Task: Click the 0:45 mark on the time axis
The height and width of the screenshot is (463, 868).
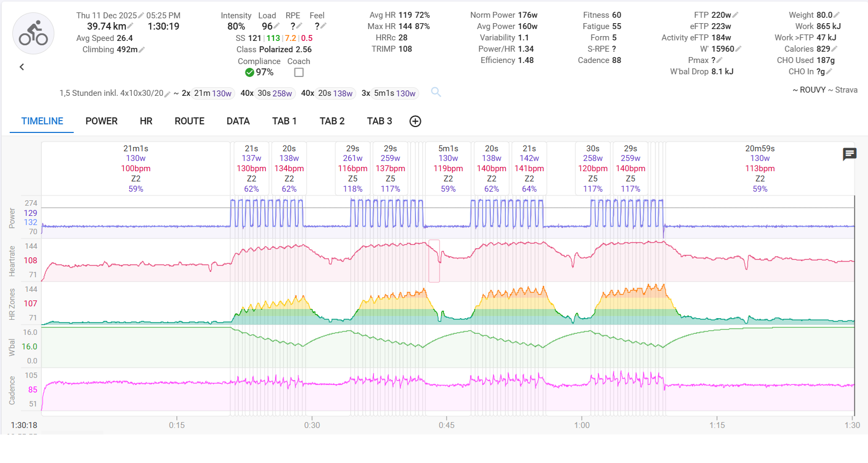Action: tap(446, 425)
